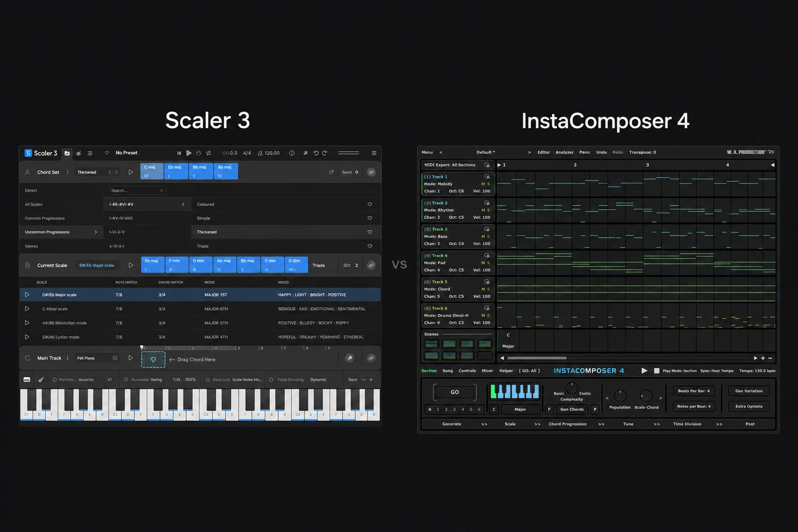798x532 pixels.
Task: Select the G#/Ab Lydian mode row
Action: tap(200, 337)
